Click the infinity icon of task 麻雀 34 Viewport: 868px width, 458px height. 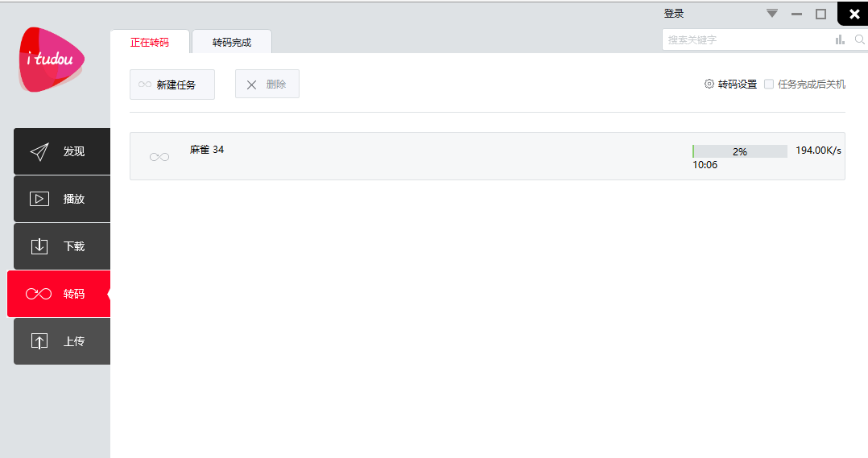159,156
